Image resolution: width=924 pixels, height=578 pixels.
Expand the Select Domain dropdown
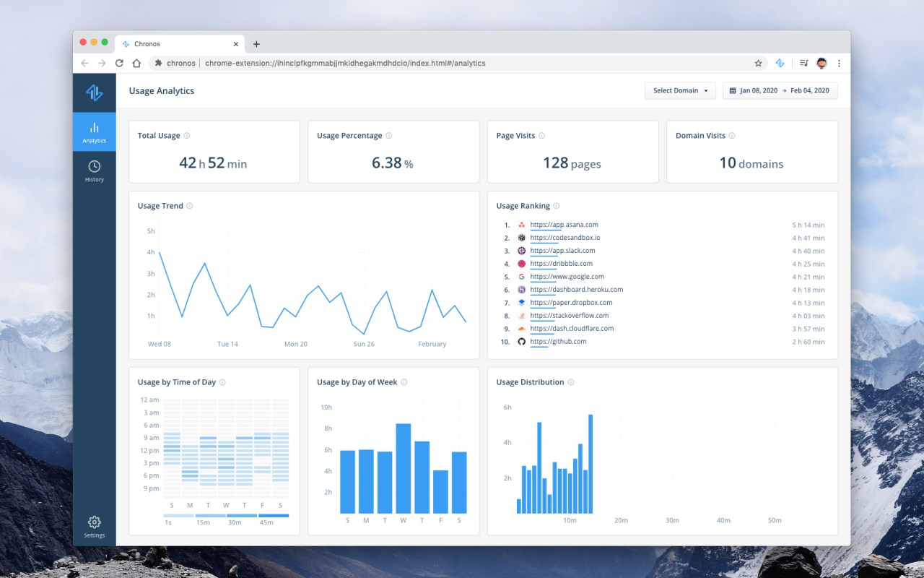[x=680, y=90]
